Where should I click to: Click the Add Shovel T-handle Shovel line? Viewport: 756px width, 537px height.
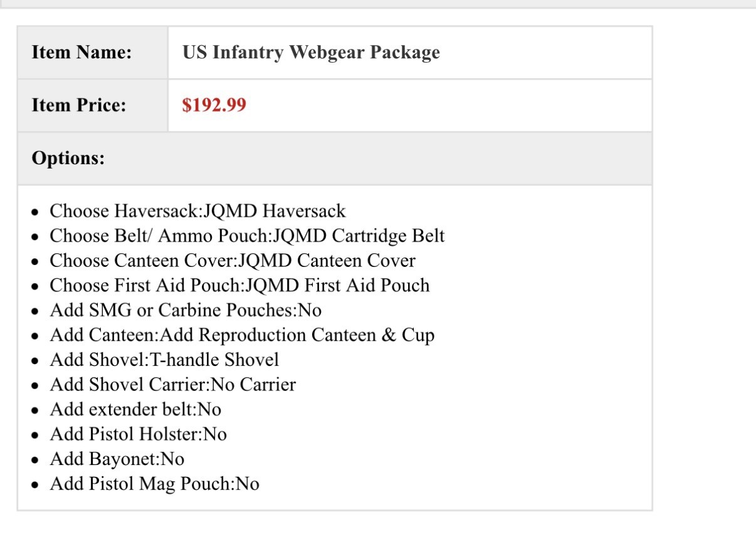tap(164, 360)
